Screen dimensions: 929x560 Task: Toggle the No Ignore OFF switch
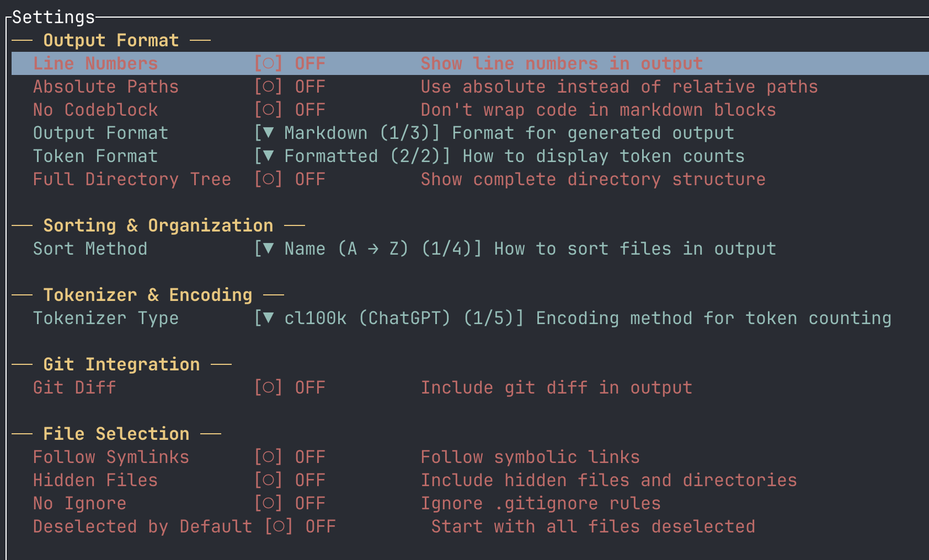(290, 503)
